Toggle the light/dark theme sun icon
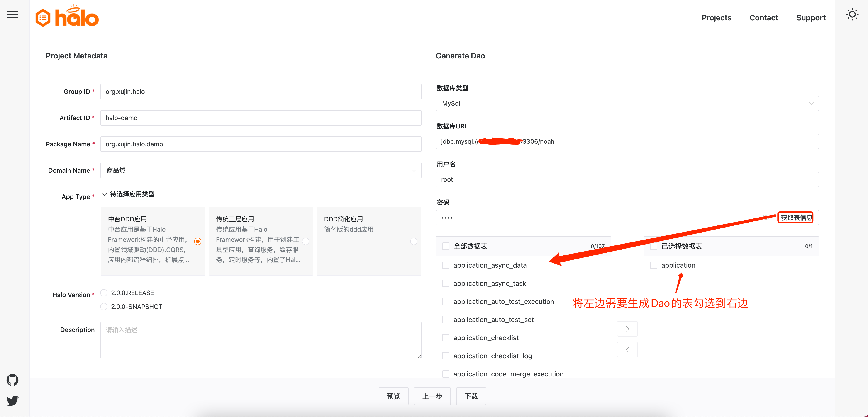The image size is (868, 417). pyautogui.click(x=852, y=15)
